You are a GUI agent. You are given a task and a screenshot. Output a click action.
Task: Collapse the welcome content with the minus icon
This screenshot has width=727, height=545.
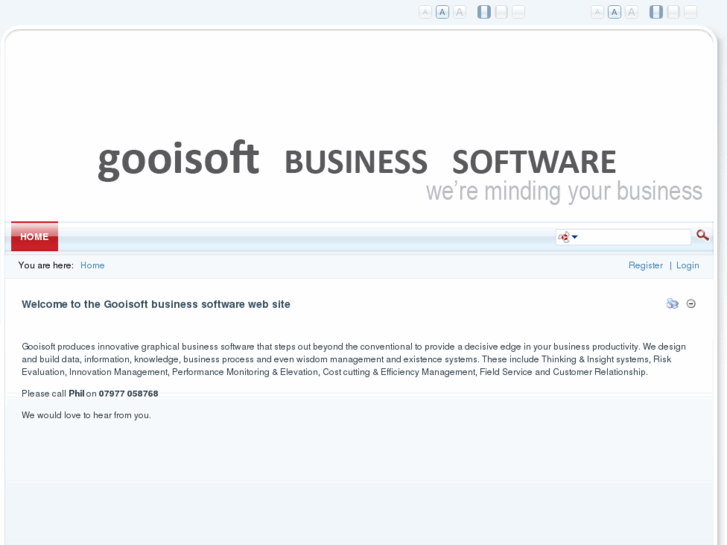[691, 304]
